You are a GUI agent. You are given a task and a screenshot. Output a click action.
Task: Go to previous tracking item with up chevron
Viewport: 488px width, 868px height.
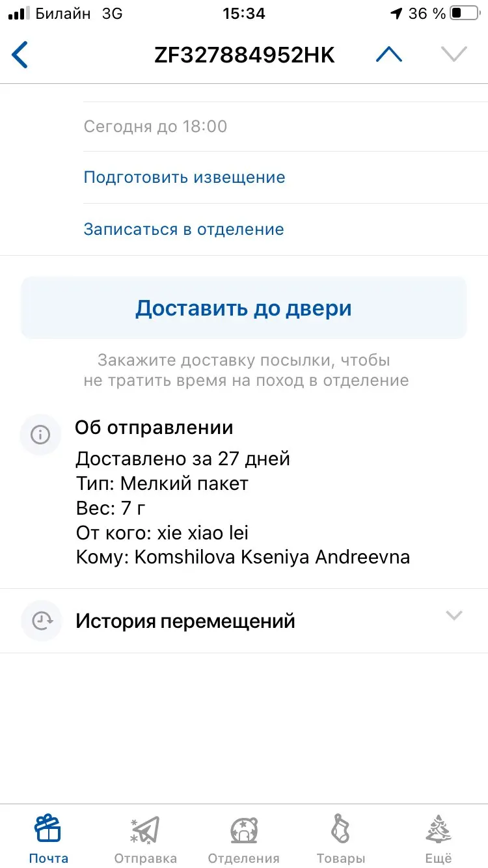[389, 55]
